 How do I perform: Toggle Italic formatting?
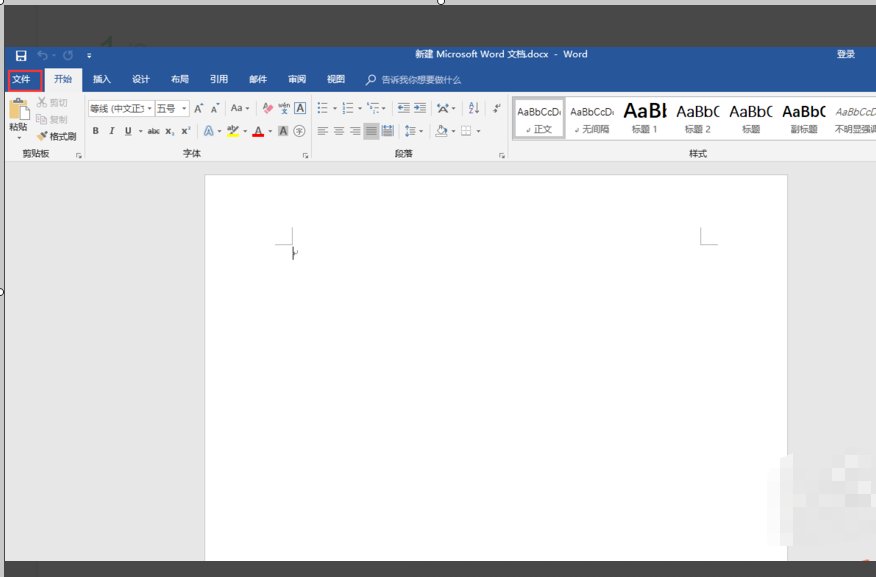111,131
